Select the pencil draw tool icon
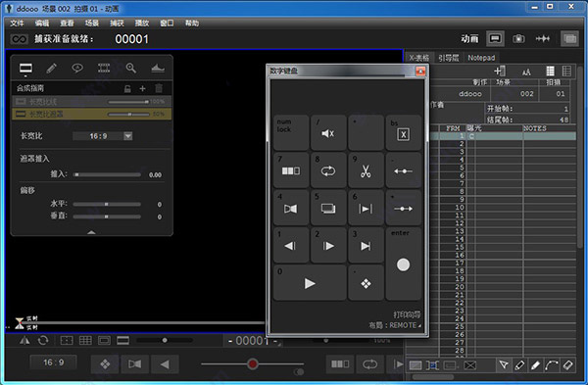The width and height of the screenshot is (588, 385). tap(51, 69)
